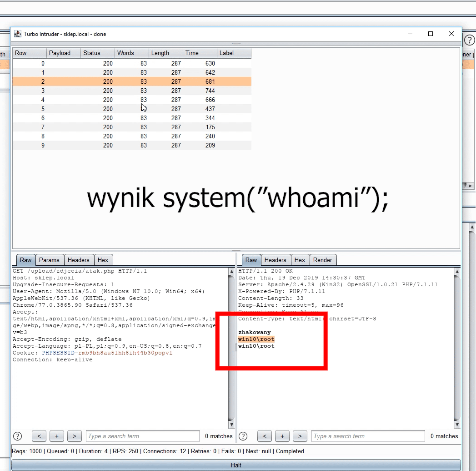Sort results by Time column header
The height and width of the screenshot is (471, 476).
coord(200,53)
